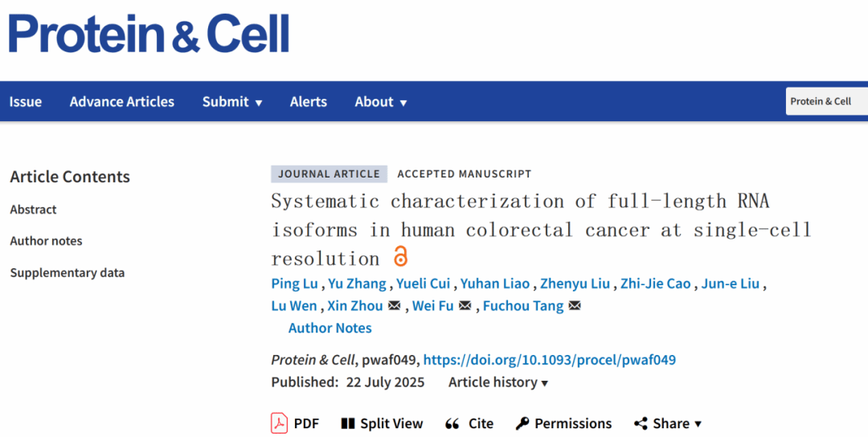
Task: Click the Split View icon
Action: coord(348,423)
